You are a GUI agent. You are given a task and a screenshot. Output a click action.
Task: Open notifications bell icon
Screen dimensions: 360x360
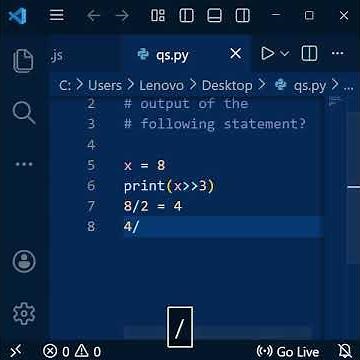(344, 351)
